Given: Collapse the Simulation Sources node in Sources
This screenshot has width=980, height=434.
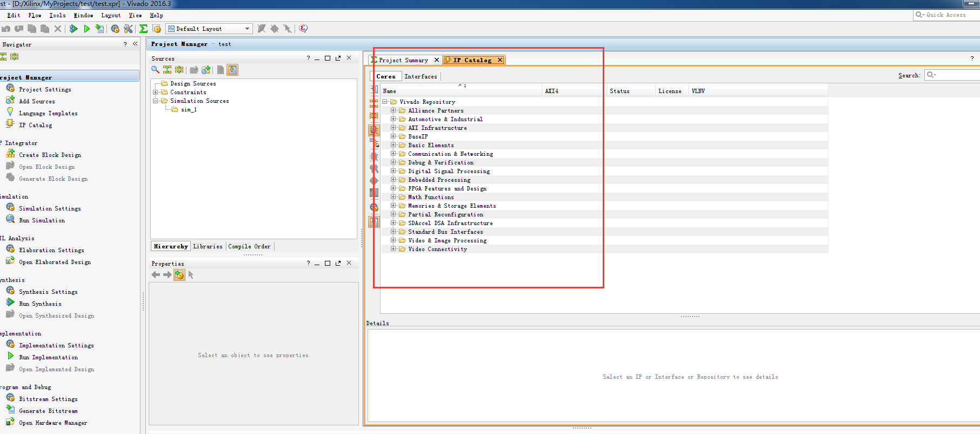Looking at the screenshot, I should click(x=156, y=101).
